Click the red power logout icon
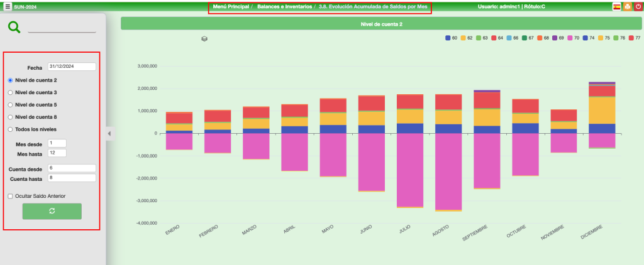Image resolution: width=644 pixels, height=265 pixels. (637, 6)
